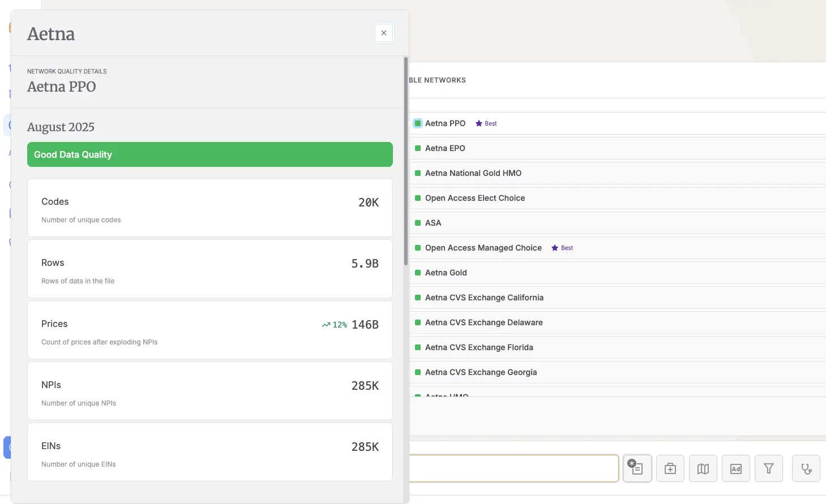Click 'Number of unique EINs' description

[79, 464]
